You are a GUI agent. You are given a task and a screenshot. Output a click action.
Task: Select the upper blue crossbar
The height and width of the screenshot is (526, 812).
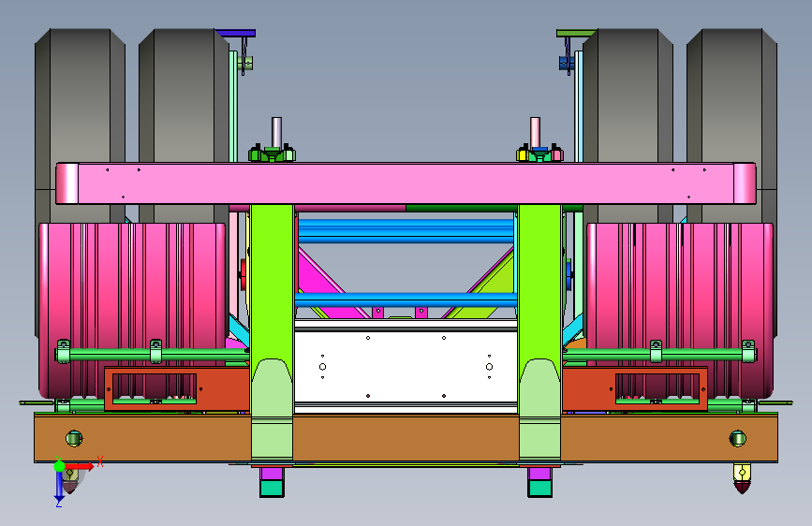click(x=406, y=230)
